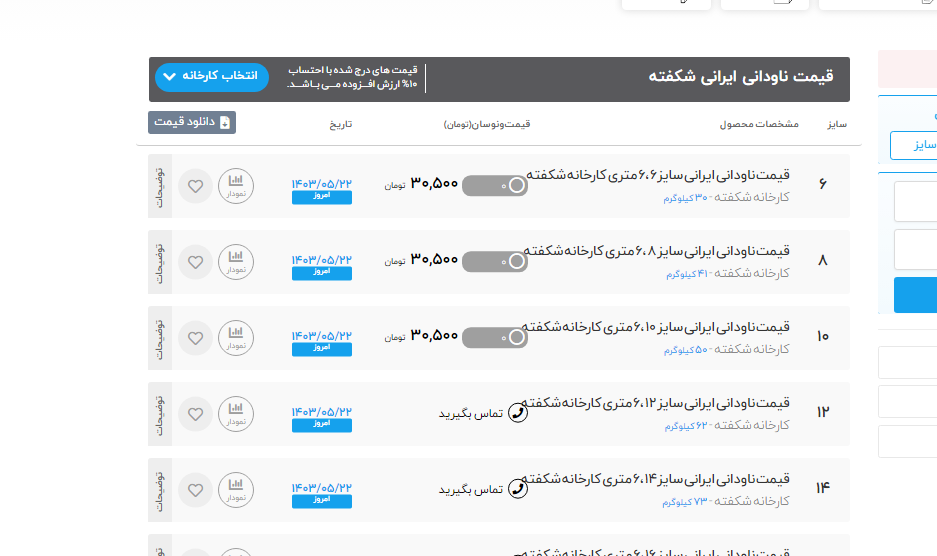Expand توضیحات panel for size 6 row
Viewport: 937px width, 556px height.
[160, 186]
